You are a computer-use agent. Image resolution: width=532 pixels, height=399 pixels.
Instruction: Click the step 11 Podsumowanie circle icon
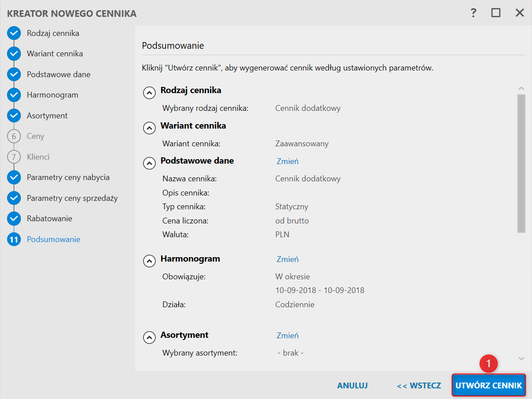pyautogui.click(x=14, y=239)
